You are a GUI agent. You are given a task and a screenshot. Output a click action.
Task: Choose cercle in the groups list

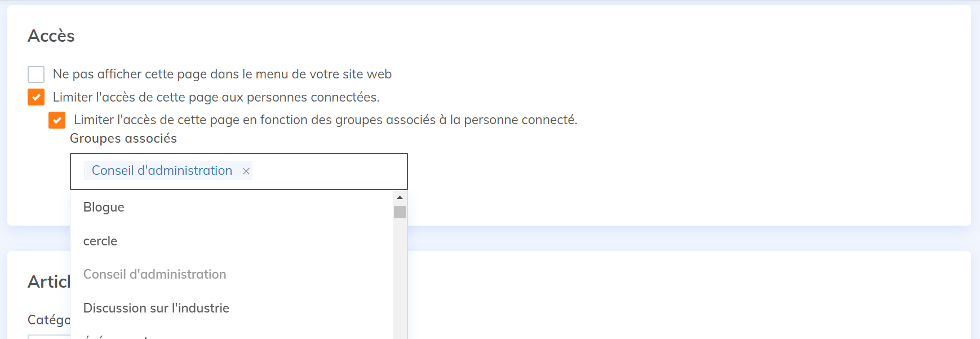[x=100, y=241]
